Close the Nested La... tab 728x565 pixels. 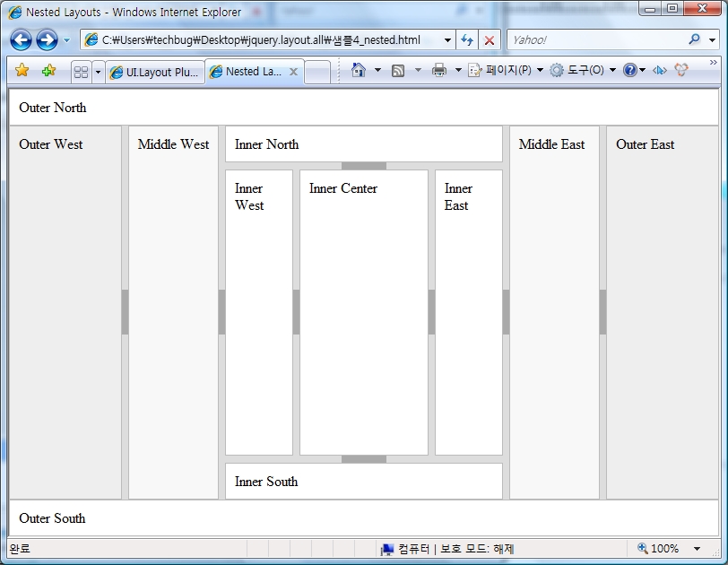(293, 72)
